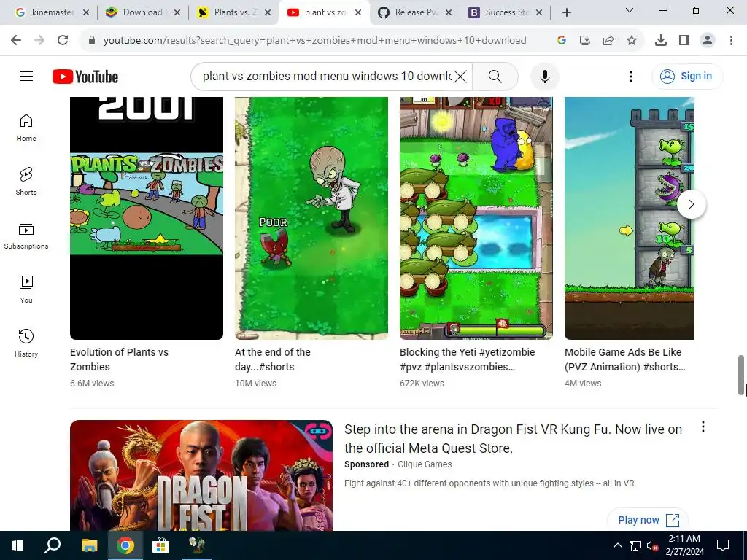747x560 pixels.
Task: Open Dragon Fist VR ad headline
Action: 513,438
